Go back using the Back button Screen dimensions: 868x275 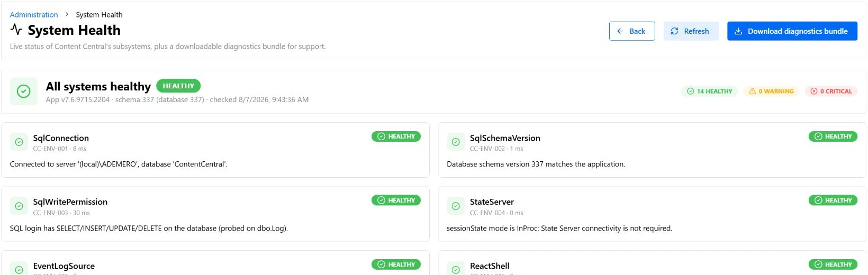coord(632,31)
